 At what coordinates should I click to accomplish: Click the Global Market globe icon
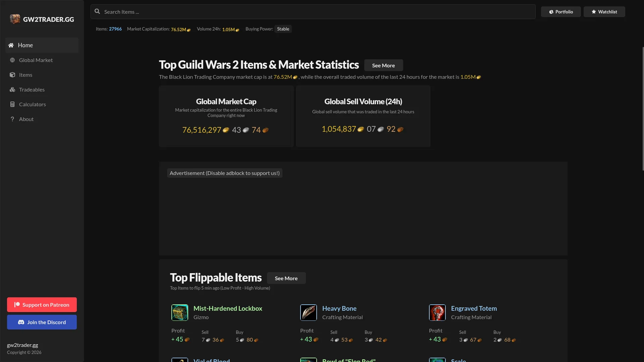point(12,60)
